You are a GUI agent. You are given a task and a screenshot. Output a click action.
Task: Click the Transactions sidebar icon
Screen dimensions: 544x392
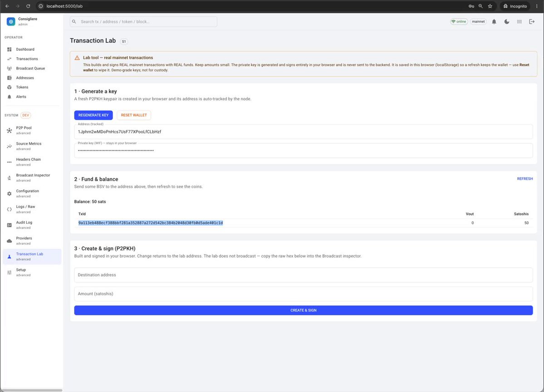[10, 59]
